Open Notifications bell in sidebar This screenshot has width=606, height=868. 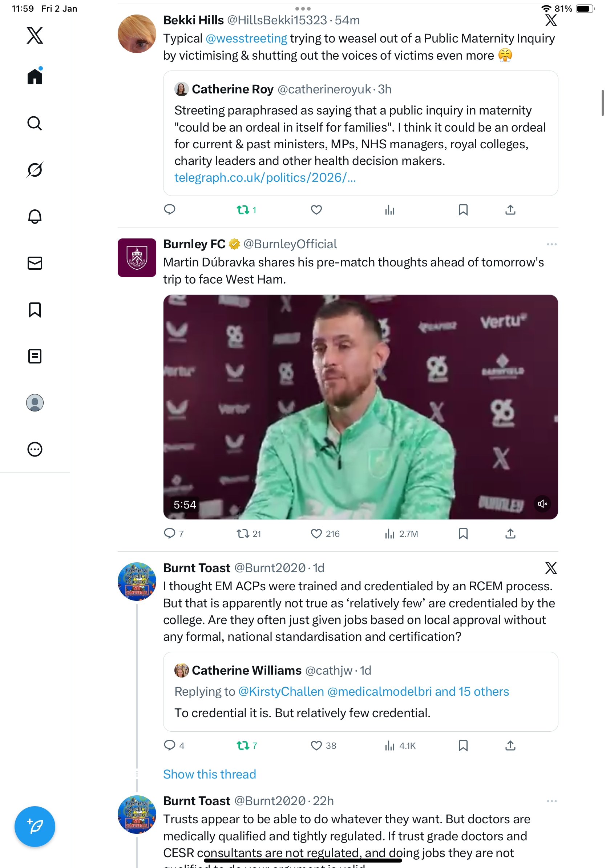coord(35,216)
